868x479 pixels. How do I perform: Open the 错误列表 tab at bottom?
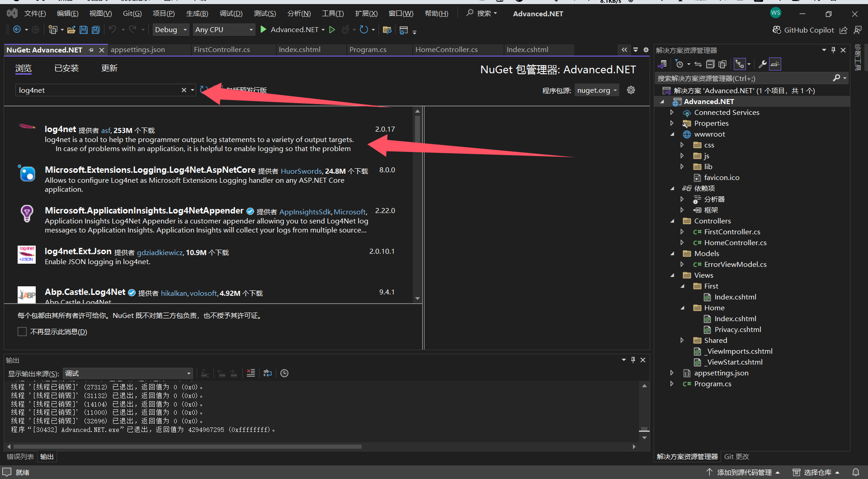[x=20, y=457]
